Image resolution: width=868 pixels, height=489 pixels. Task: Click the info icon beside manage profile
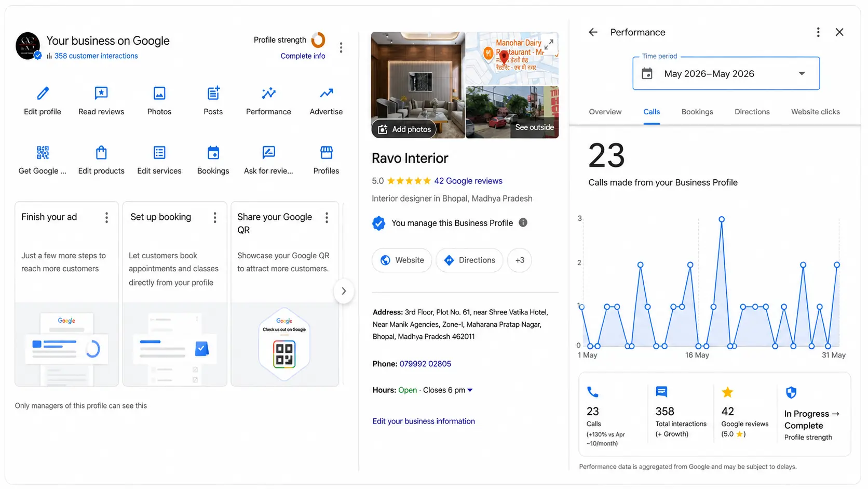point(523,222)
